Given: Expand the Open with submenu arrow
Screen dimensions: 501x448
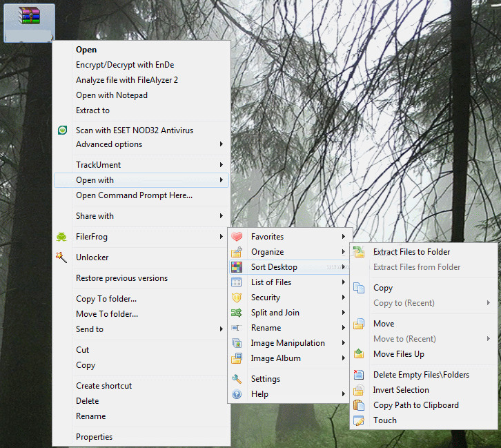Looking at the screenshot, I should 221,180.
